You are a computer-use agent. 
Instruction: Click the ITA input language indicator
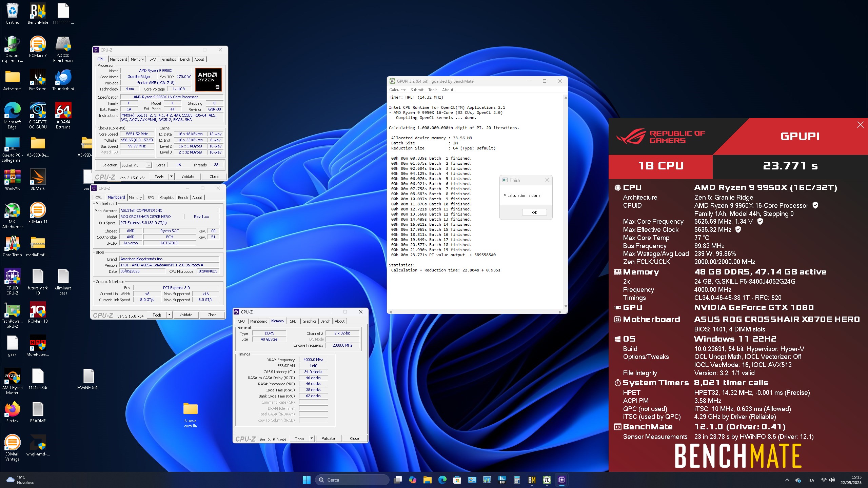811,480
